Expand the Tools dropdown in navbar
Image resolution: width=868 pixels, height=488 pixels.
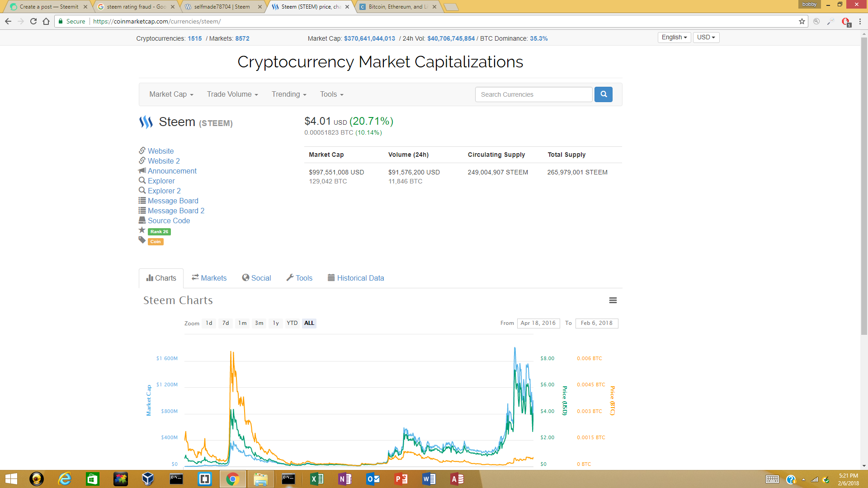tap(332, 94)
